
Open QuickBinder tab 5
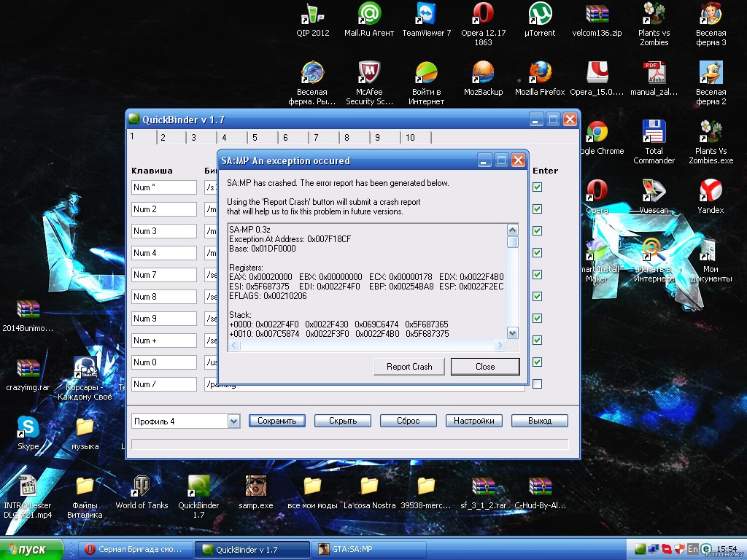pos(263,138)
